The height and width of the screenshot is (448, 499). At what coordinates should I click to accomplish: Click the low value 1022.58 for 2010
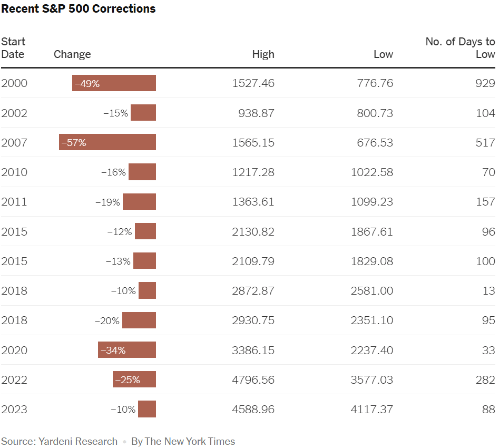371,172
